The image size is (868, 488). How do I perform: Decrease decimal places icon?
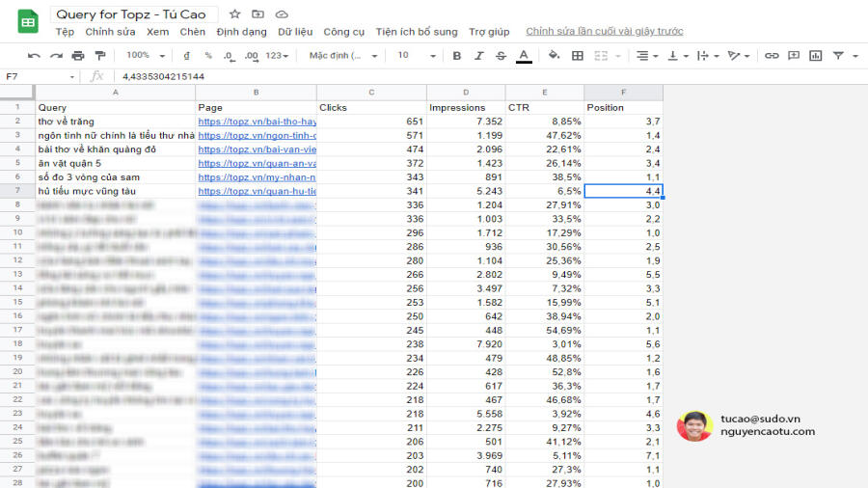pyautogui.click(x=229, y=55)
